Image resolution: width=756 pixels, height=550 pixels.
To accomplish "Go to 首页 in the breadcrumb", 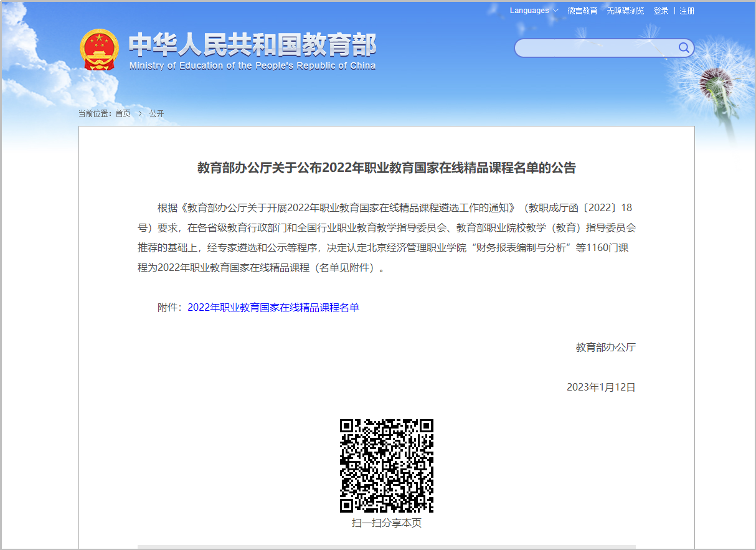I will click(123, 113).
